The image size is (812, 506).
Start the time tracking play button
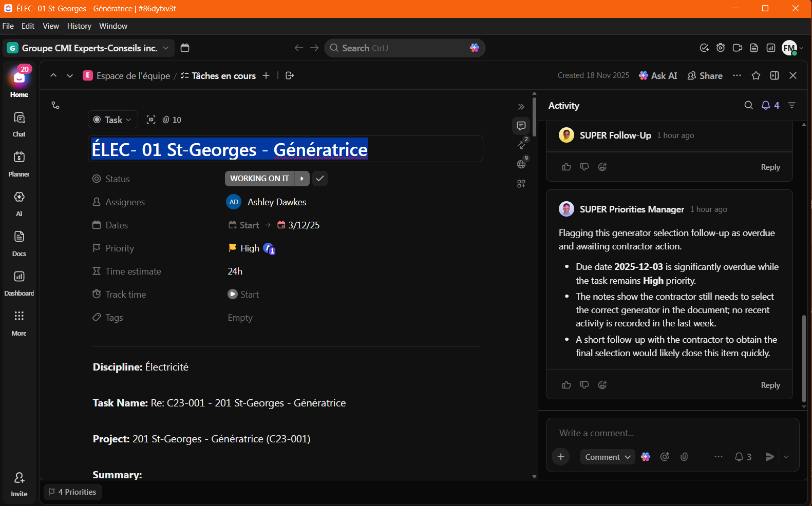click(233, 295)
